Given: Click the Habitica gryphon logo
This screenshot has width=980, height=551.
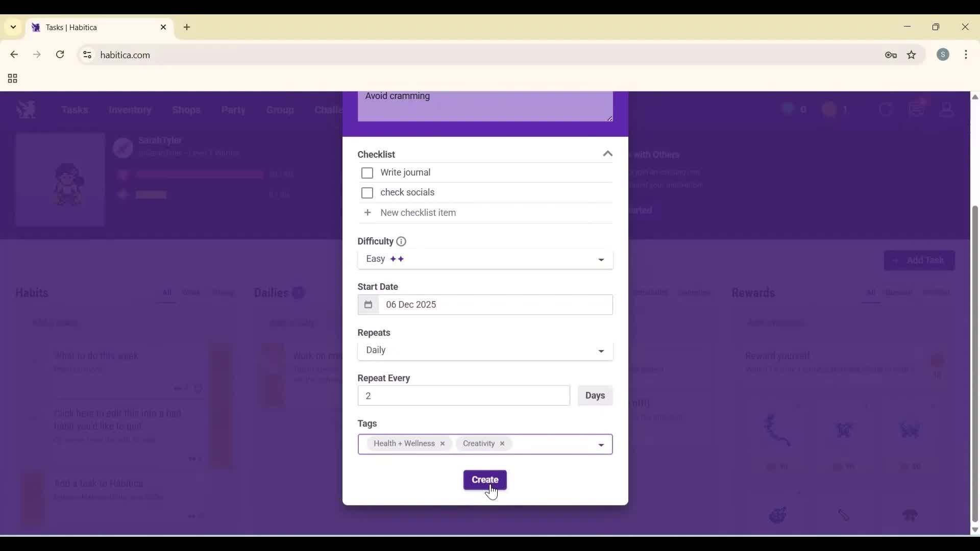Looking at the screenshot, I should 26,109.
